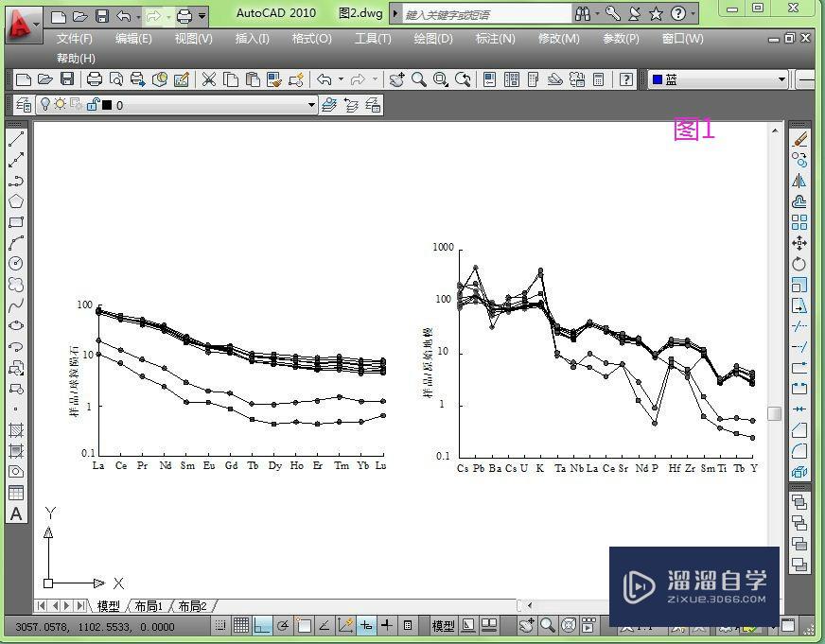
Task: Select the Revision Cloud tool
Action: pyautogui.click(x=16, y=285)
